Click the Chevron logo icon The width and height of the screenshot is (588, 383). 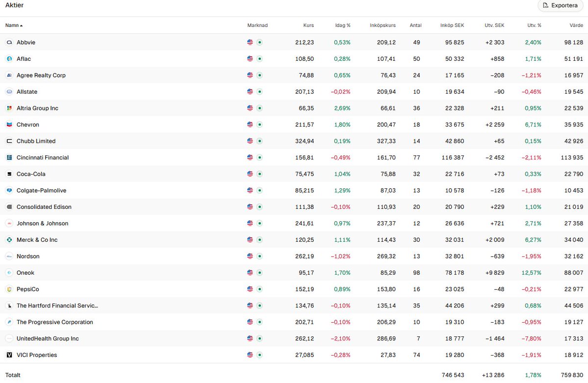(x=9, y=125)
